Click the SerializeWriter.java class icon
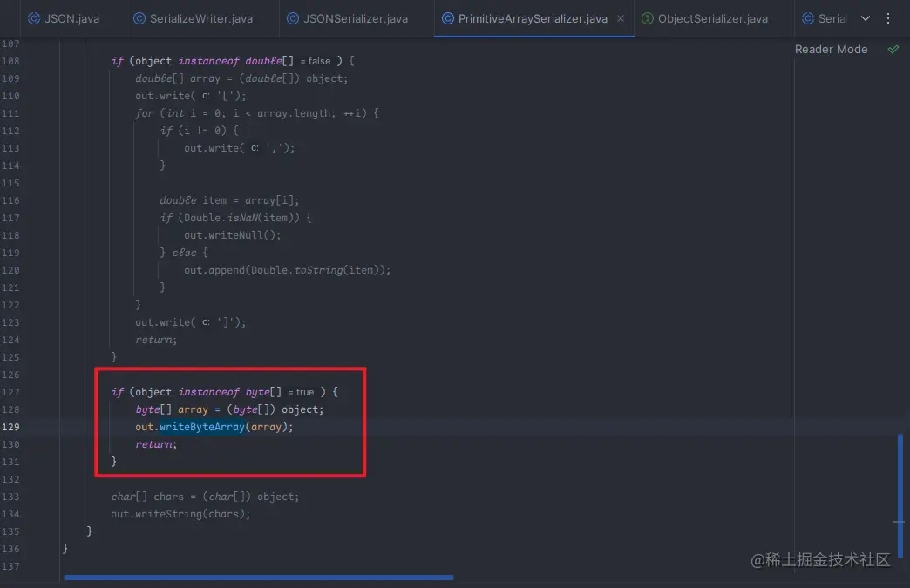The width and height of the screenshot is (910, 588). tap(139, 18)
